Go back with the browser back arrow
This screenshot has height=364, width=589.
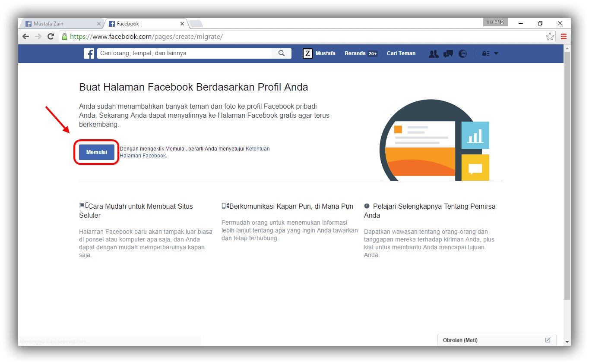point(25,37)
